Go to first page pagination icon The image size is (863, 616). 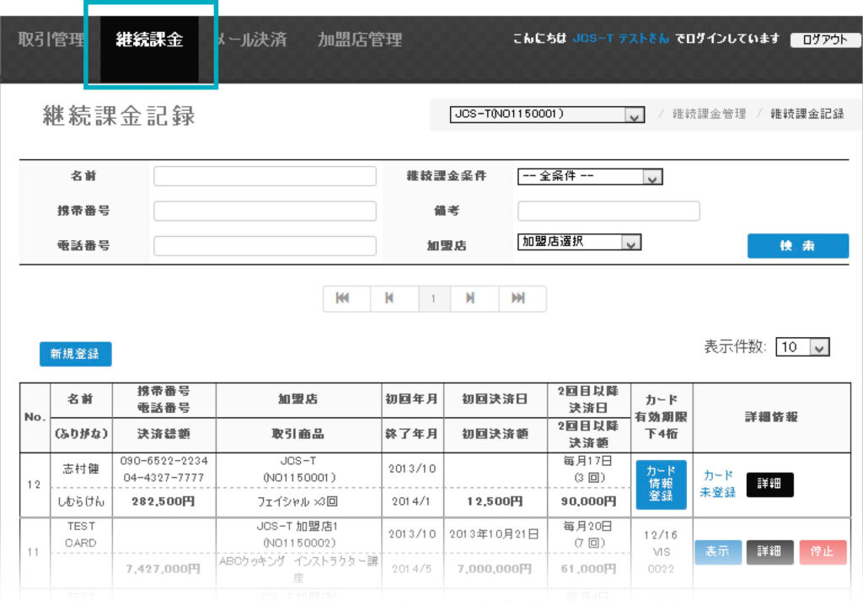click(x=343, y=298)
